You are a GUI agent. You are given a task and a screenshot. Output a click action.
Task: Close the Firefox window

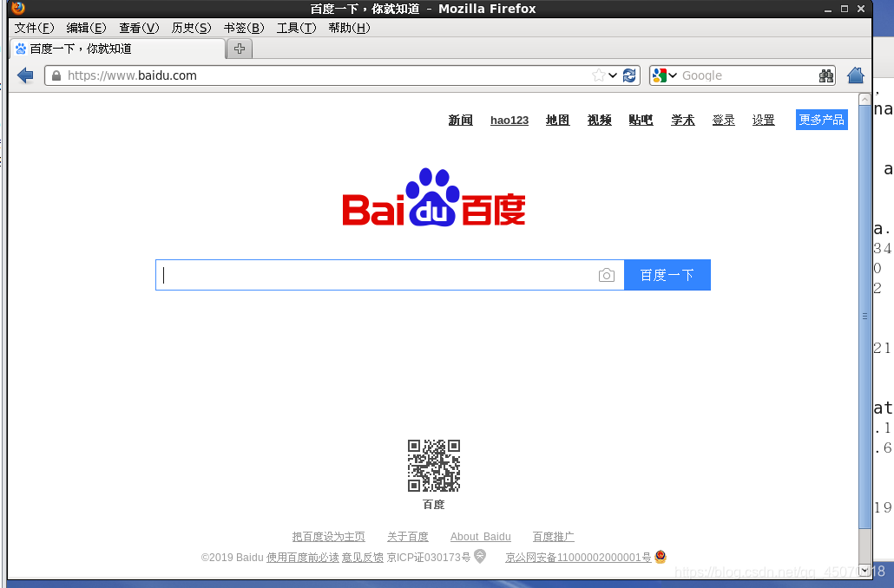coord(861,9)
